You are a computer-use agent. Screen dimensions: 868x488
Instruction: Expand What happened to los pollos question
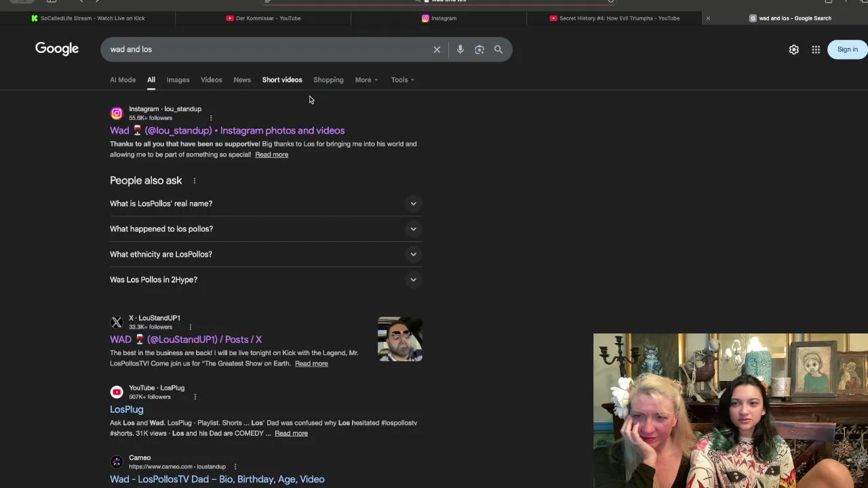[x=266, y=229]
